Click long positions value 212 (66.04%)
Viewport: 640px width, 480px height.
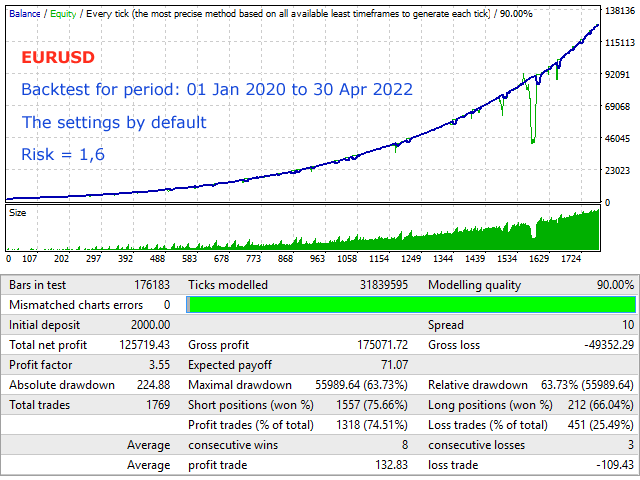[600, 405]
